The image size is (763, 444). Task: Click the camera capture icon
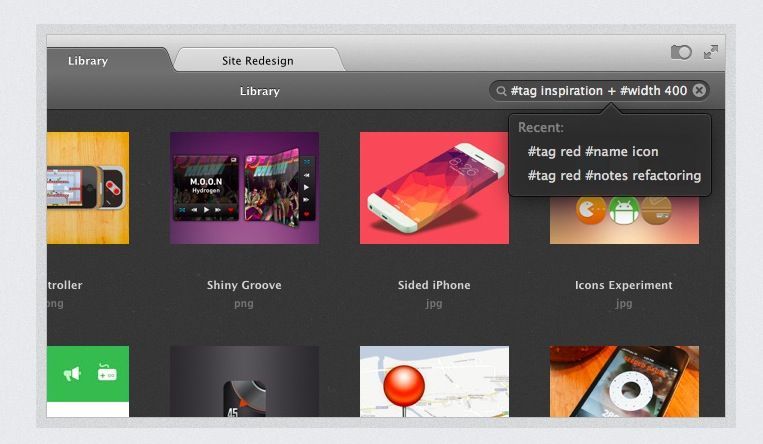pos(681,52)
